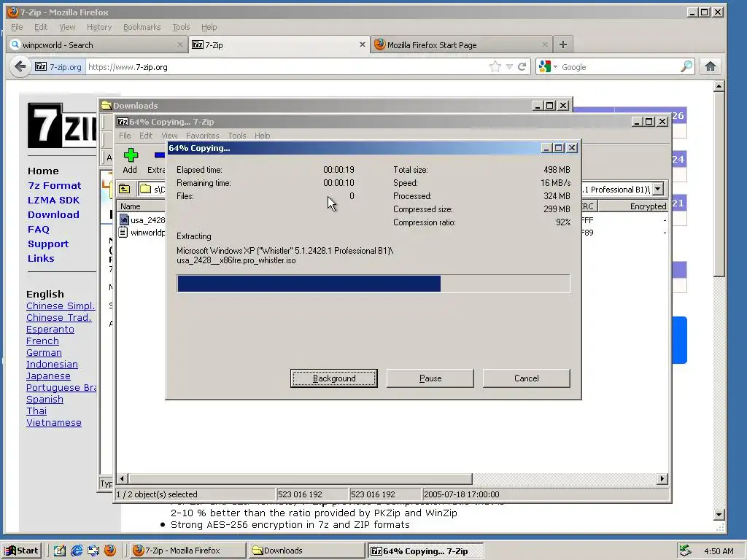Open the View menu in 7-Zip manager
Screen dimensions: 747x560
[x=169, y=136]
